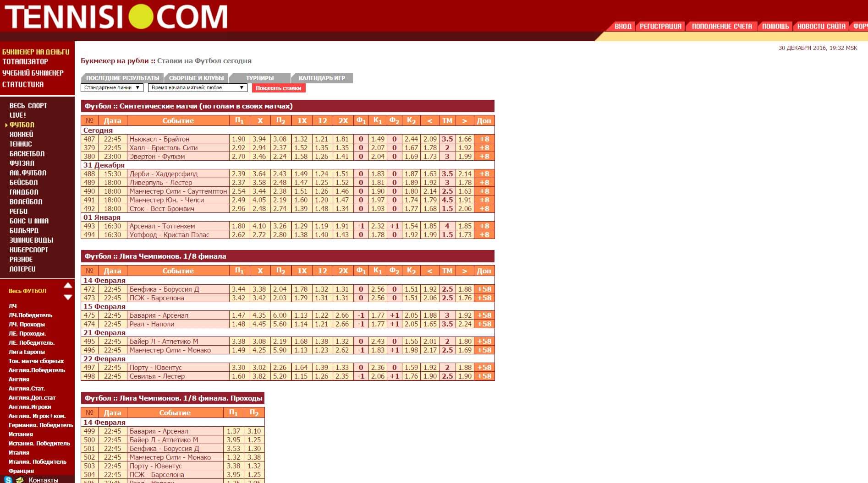The image size is (868, 483).
Task: Open Лига Европы league link
Action: click(x=27, y=352)
